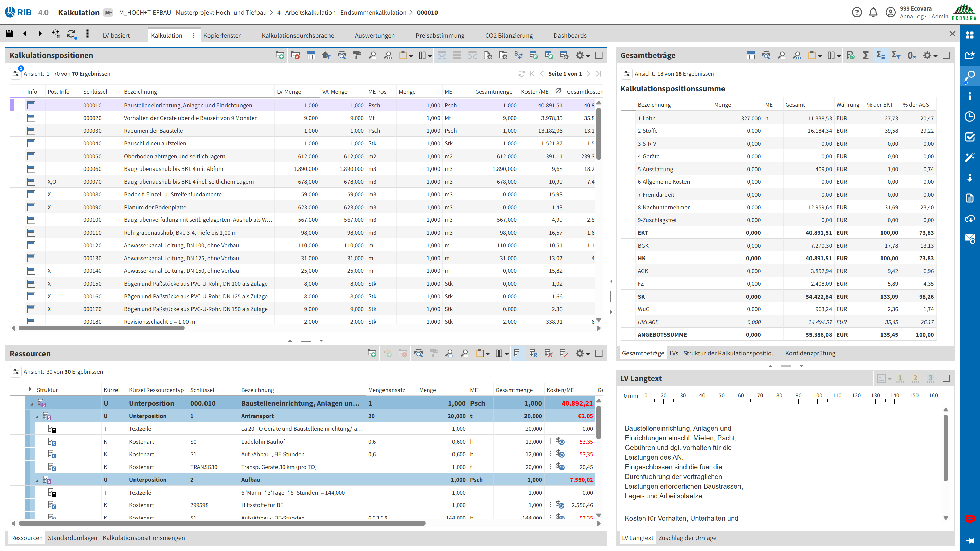This screenshot has height=551, width=980.
Task: Open settings gear dropdown in Kalkulationspositionen
Action: pyautogui.click(x=582, y=56)
